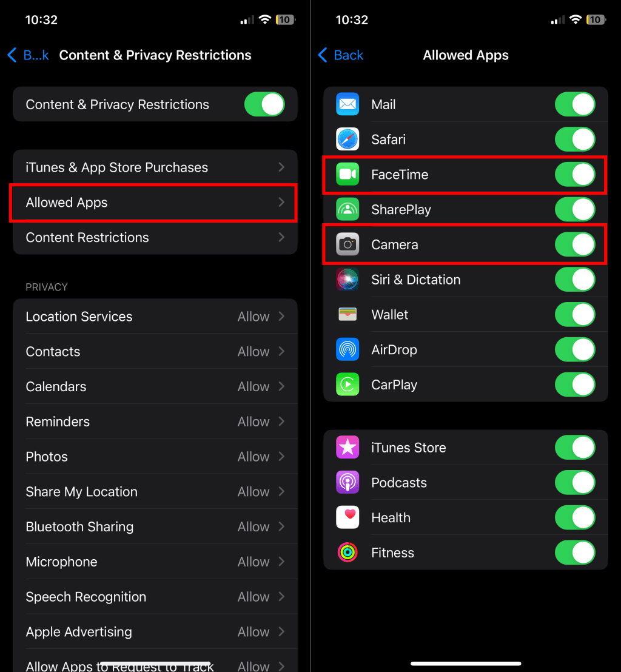
Task: Open Location Services chevron arrow
Action: pos(281,316)
